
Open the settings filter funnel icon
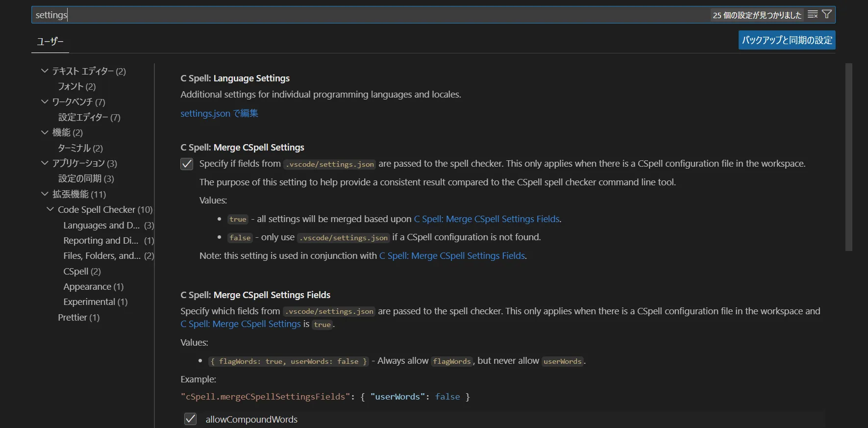tap(827, 15)
